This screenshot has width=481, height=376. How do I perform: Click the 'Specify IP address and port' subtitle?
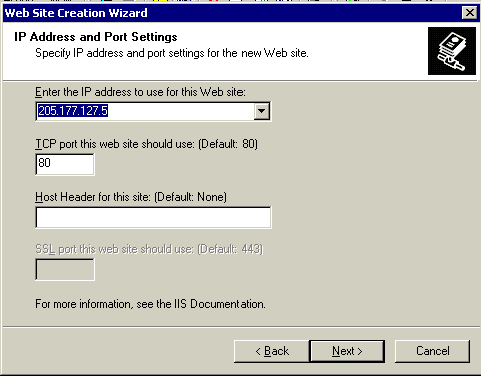coord(172,53)
